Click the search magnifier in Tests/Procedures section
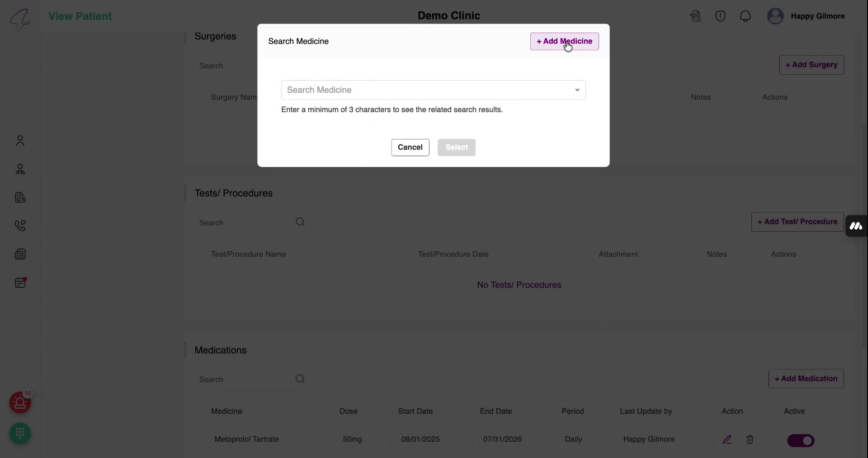 pos(300,222)
